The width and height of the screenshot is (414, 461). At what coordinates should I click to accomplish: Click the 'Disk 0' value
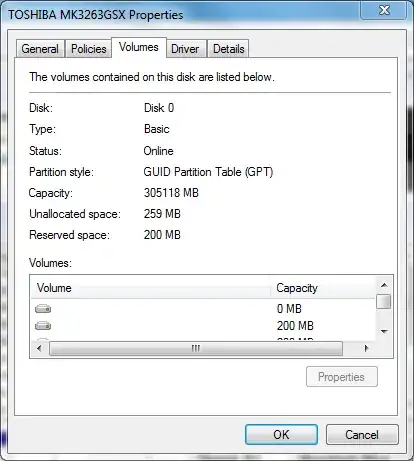(x=159, y=108)
